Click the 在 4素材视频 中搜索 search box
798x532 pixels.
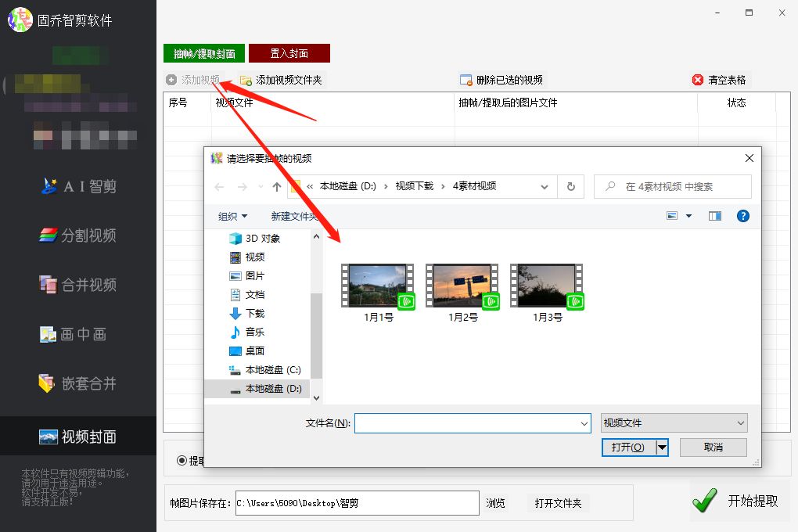tap(673, 187)
